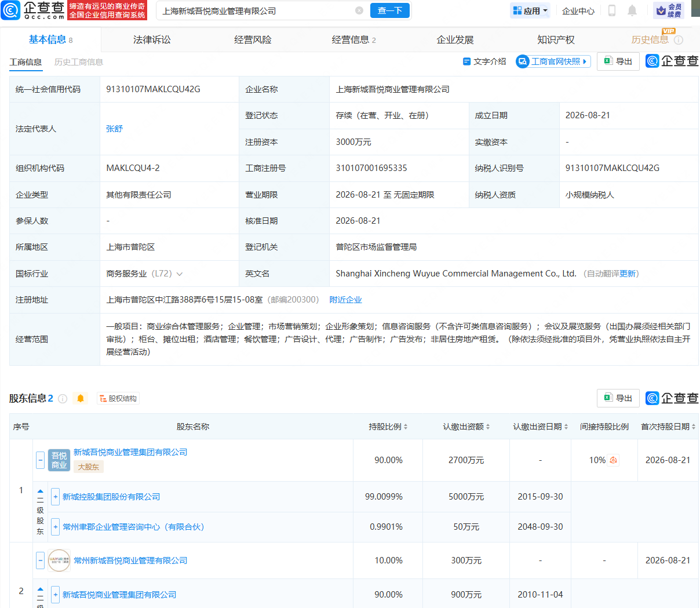Click 更新 next to the English name
700x608 pixels.
tap(628, 274)
